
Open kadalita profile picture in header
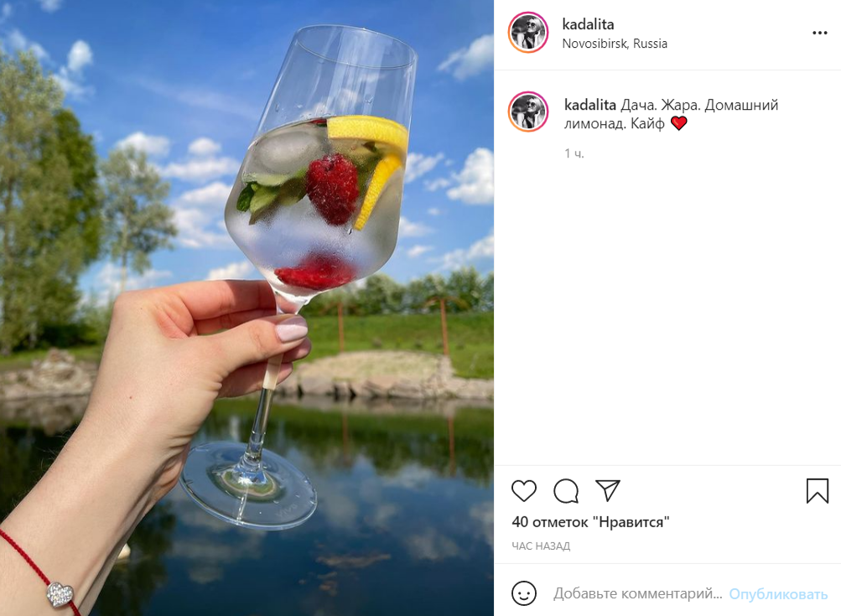pos(528,33)
